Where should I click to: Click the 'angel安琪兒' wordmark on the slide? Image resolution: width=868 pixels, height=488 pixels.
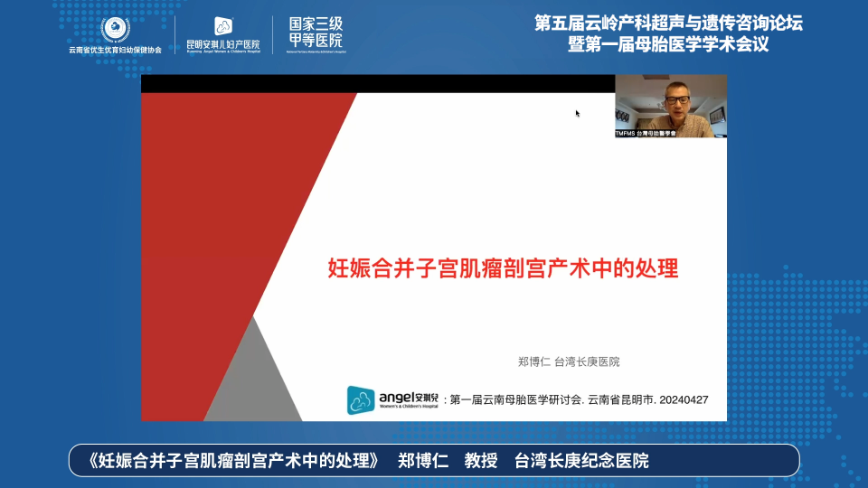pos(408,398)
